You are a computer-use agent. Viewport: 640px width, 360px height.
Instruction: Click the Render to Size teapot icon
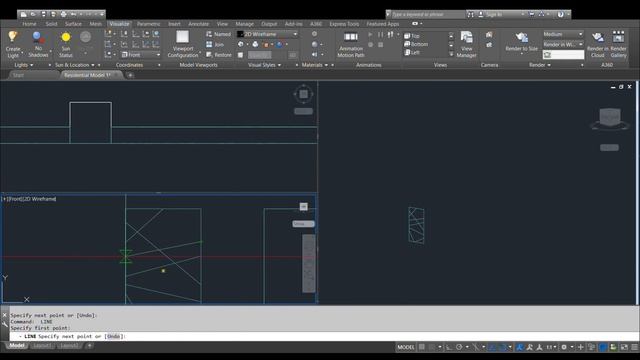[x=521, y=38]
